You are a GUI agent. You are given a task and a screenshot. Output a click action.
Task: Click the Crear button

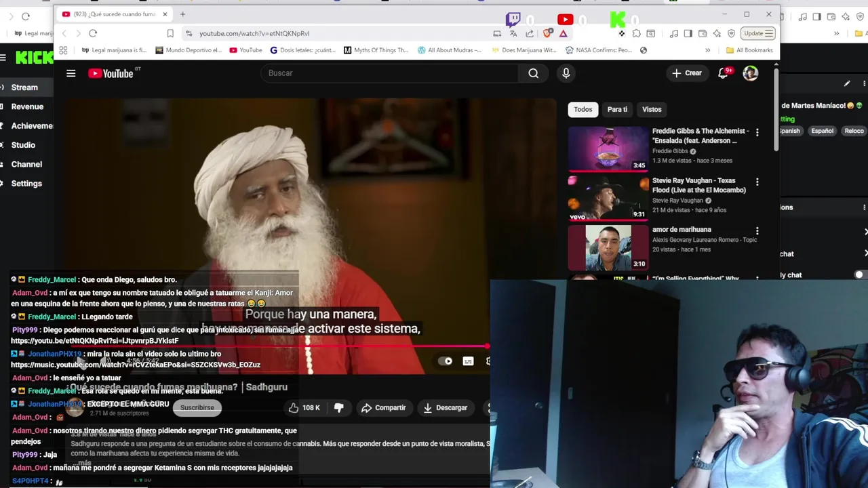[x=687, y=73]
